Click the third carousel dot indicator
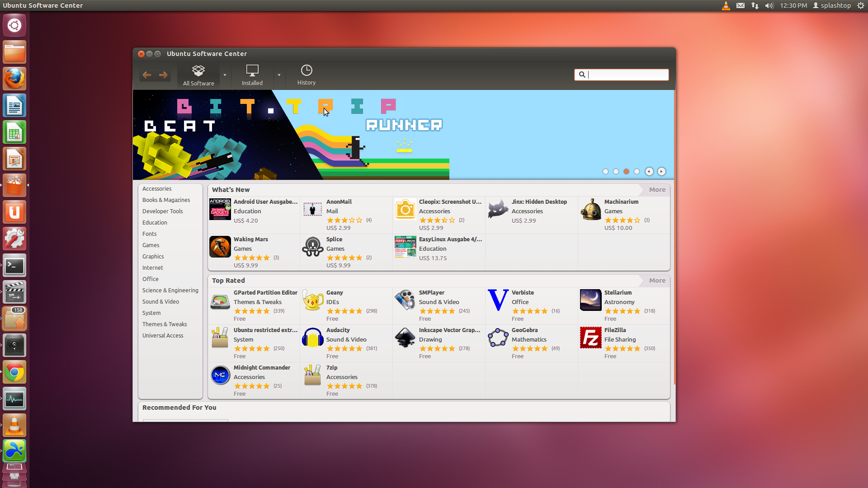Screen dimensions: 868x488 pos(627,171)
